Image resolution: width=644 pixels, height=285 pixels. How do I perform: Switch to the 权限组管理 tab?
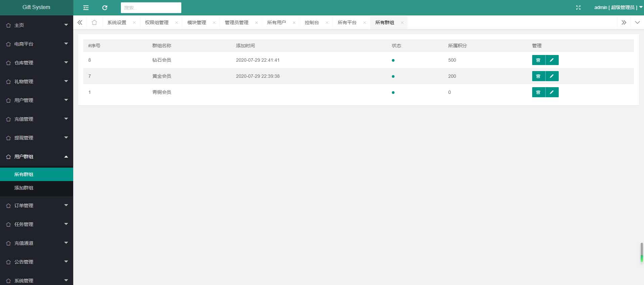click(157, 22)
